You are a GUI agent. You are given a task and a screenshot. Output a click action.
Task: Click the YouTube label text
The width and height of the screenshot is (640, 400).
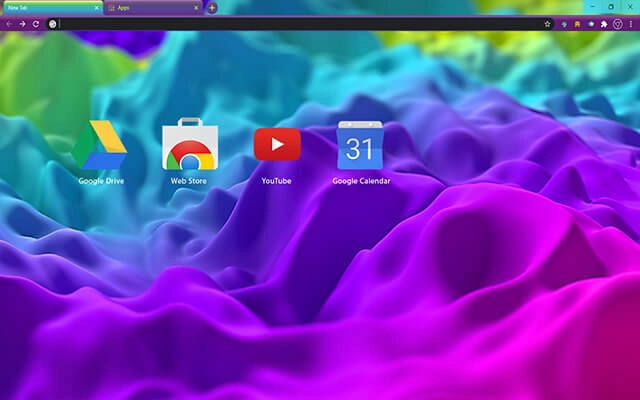(276, 181)
